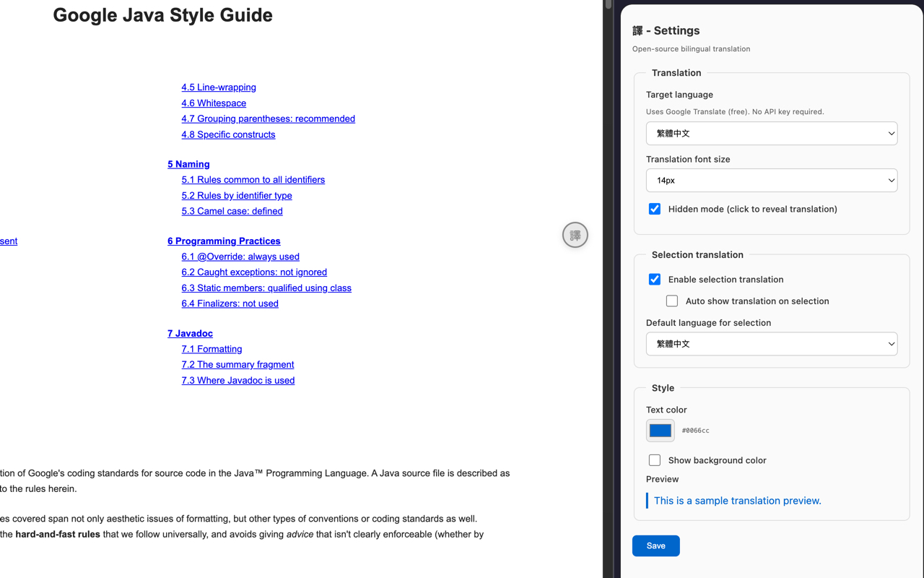Open 6.1 @Override: always used link

coord(240,256)
